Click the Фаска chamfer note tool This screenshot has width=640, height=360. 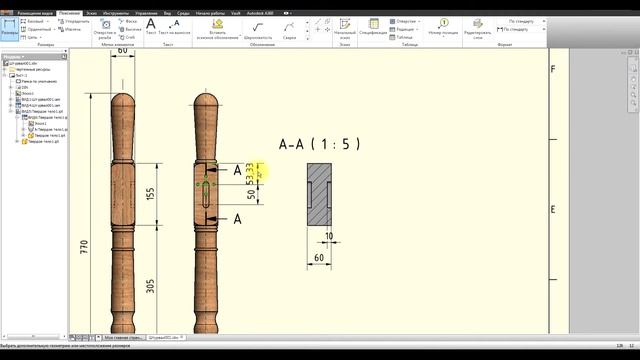128,21
